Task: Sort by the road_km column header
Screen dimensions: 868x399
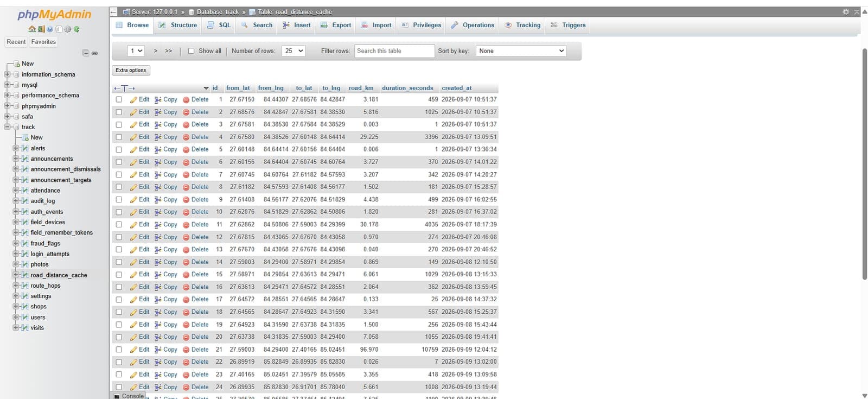Action: coord(361,88)
